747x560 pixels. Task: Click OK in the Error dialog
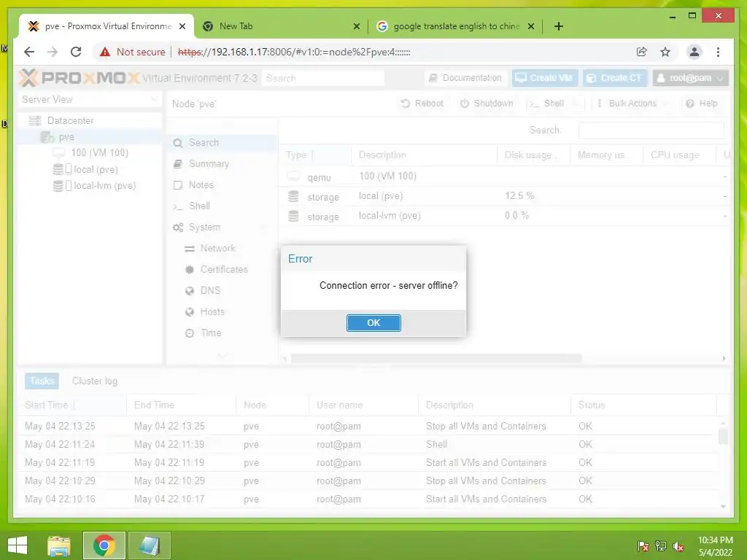coord(373,323)
